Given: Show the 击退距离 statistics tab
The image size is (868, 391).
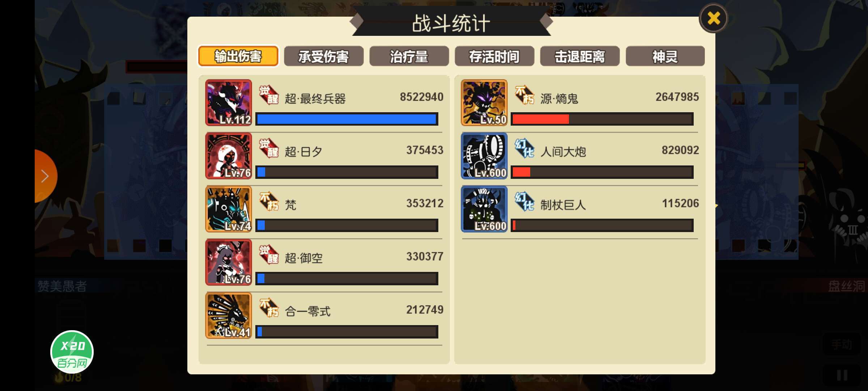Looking at the screenshot, I should click(580, 56).
